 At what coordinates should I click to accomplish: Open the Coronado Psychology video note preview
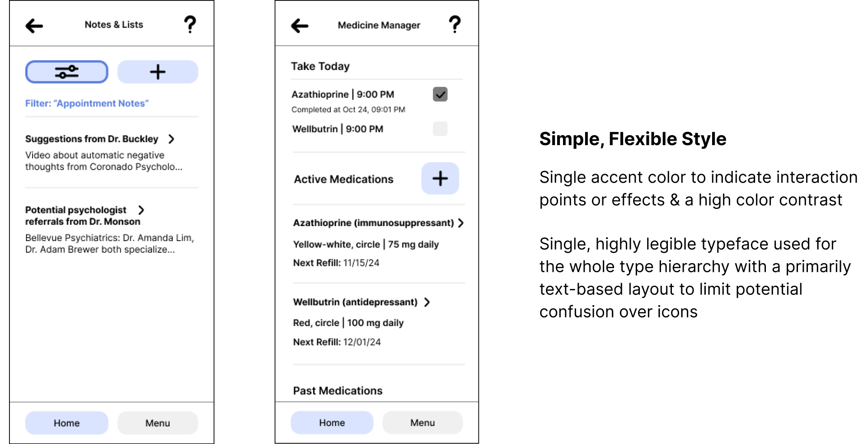pyautogui.click(x=104, y=161)
